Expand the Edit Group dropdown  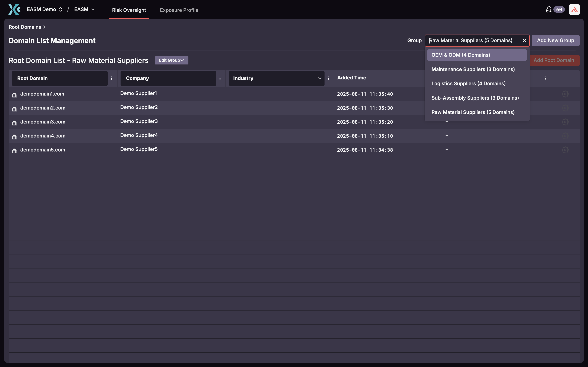tap(171, 60)
